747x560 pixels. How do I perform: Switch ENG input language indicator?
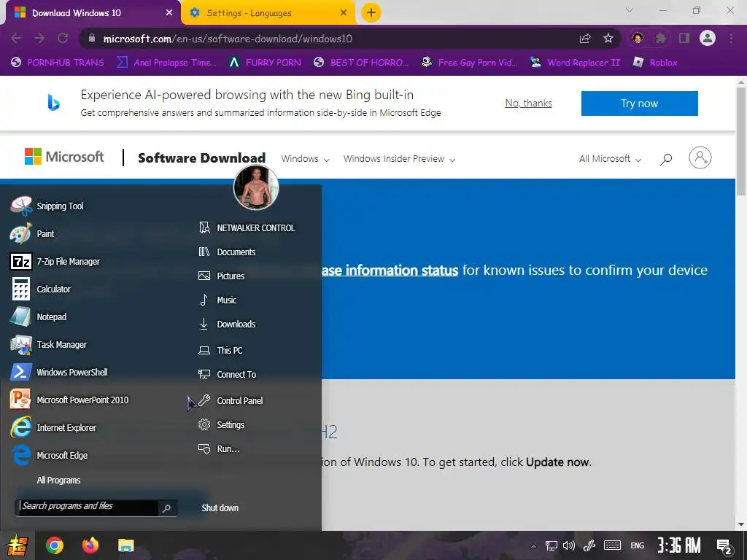pyautogui.click(x=638, y=545)
